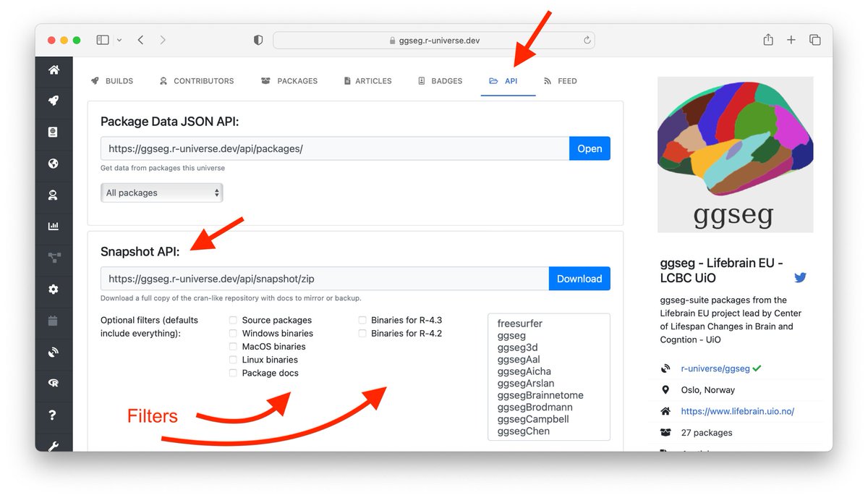Toggle Binaries for R-4.3 checkbox
The width and height of the screenshot is (868, 498).
[362, 320]
